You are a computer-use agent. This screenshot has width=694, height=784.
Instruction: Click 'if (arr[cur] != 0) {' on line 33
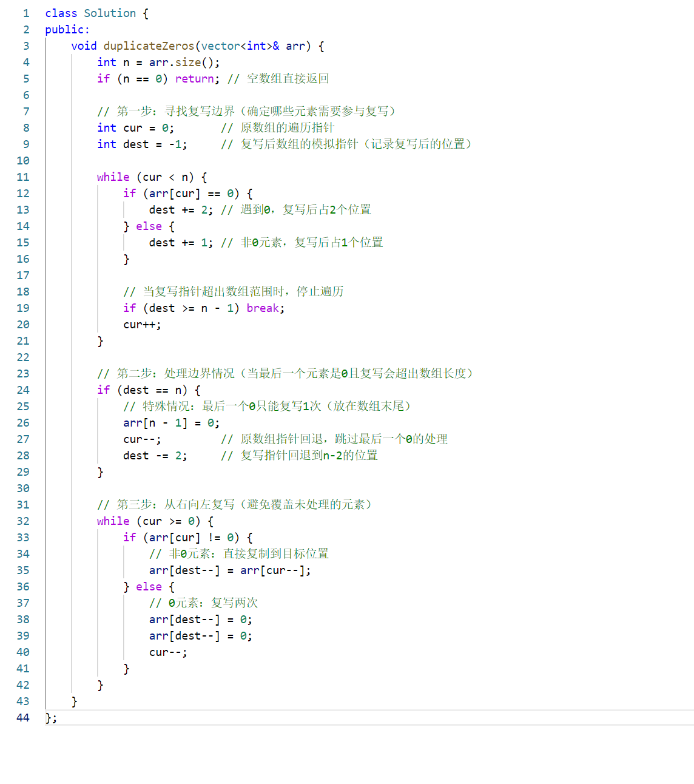tap(188, 538)
